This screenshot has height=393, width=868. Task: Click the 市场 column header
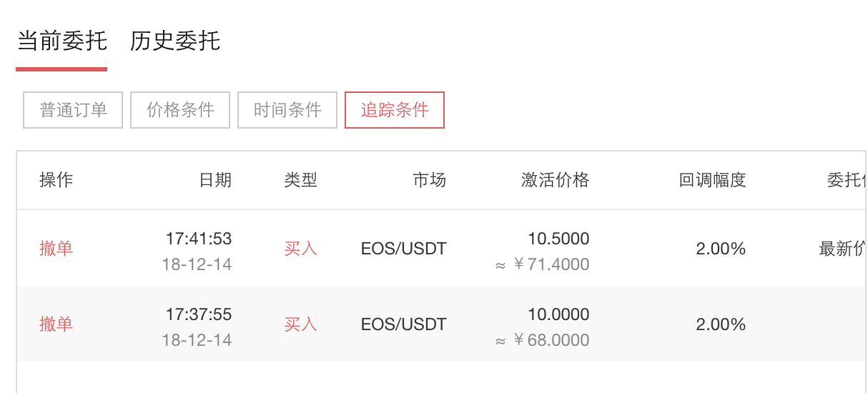click(429, 180)
